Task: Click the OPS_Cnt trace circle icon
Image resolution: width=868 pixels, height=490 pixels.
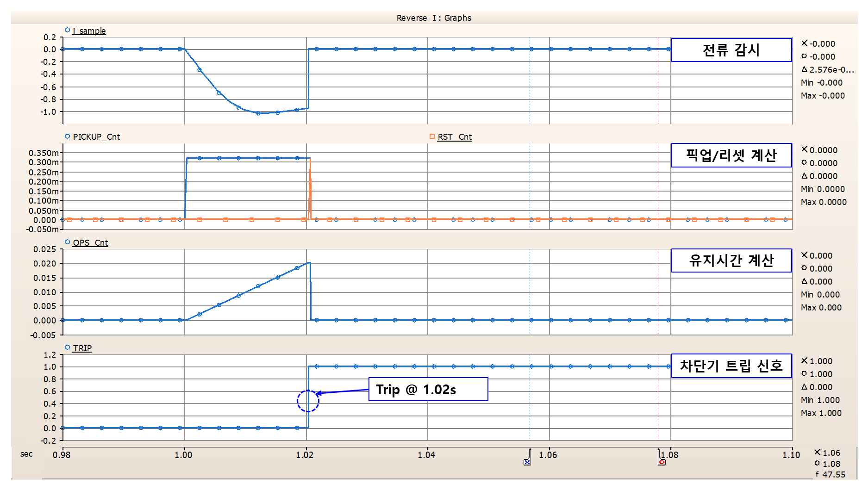Action: coord(68,242)
